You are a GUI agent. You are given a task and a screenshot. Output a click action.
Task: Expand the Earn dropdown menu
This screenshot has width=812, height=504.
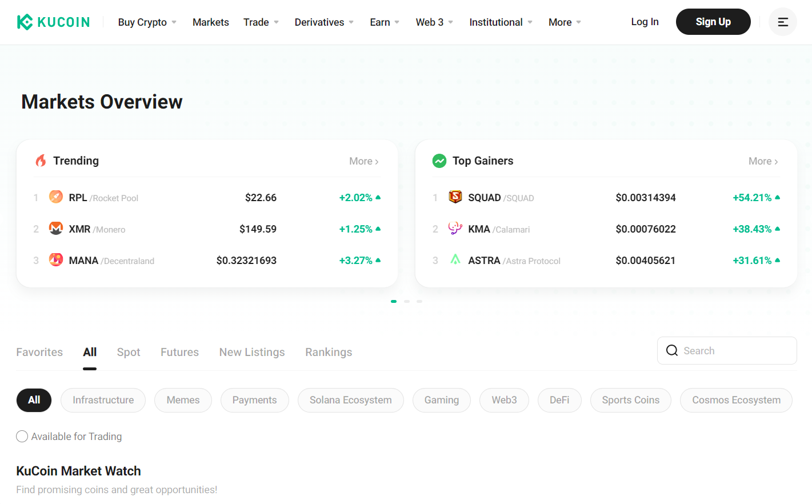tap(385, 22)
